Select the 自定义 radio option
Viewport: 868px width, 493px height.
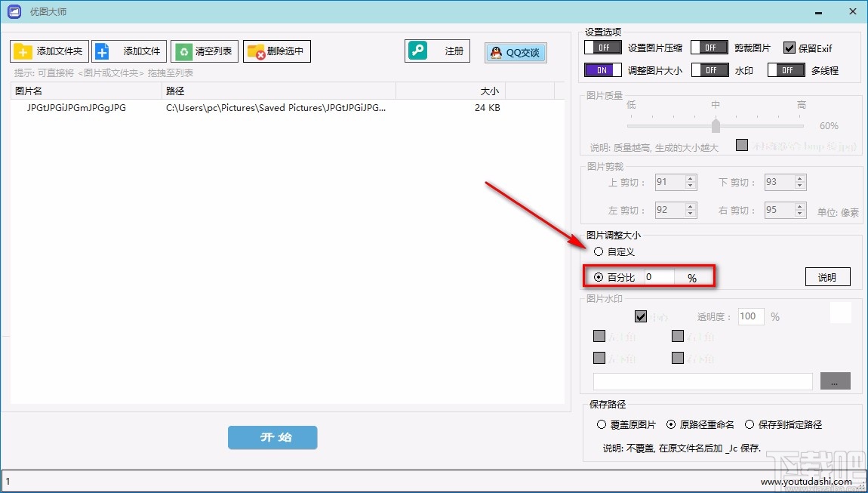[599, 251]
